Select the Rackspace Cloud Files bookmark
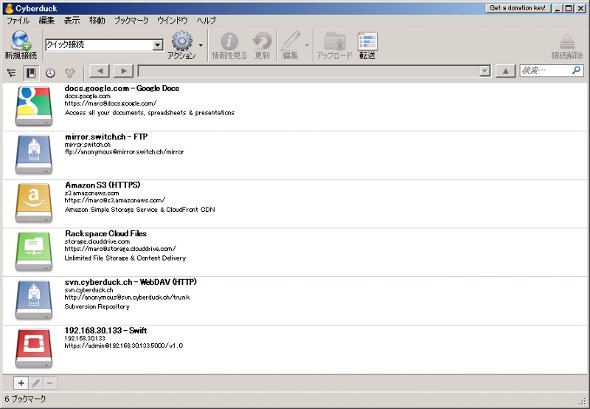 tap(295, 252)
